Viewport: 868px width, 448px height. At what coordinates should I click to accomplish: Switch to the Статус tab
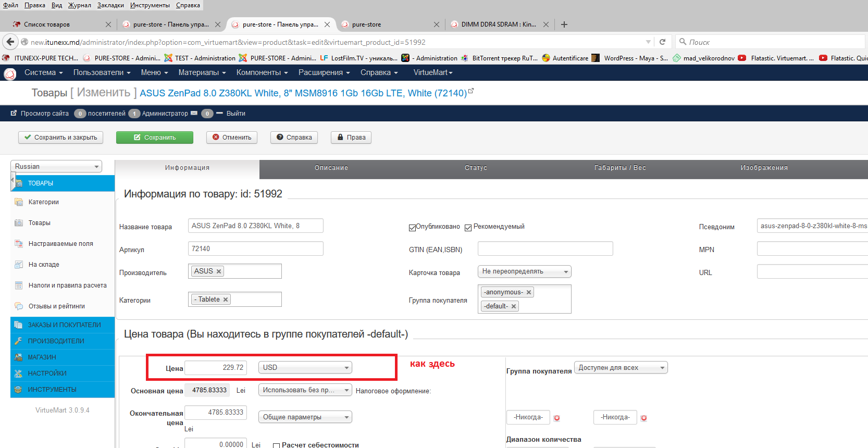click(476, 168)
